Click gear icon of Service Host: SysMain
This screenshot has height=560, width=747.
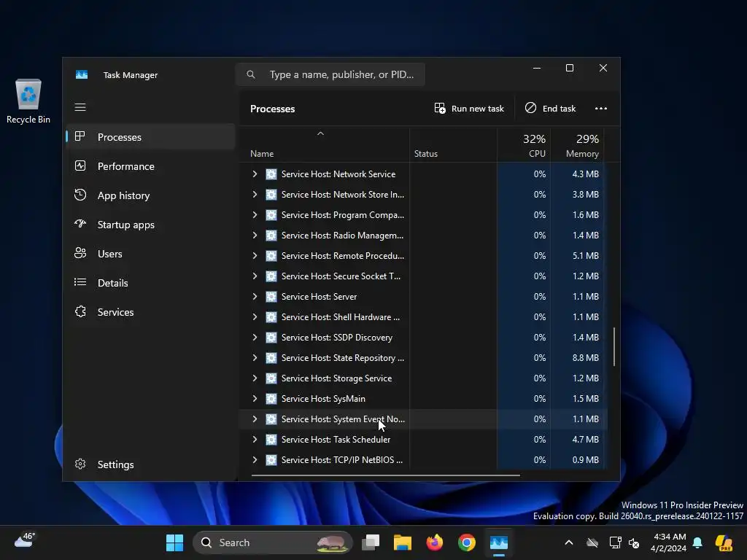point(271,399)
